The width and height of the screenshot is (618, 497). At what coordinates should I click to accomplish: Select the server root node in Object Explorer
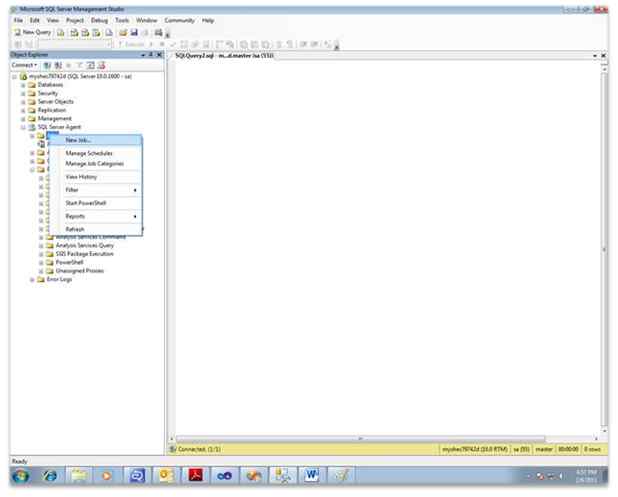[76, 76]
